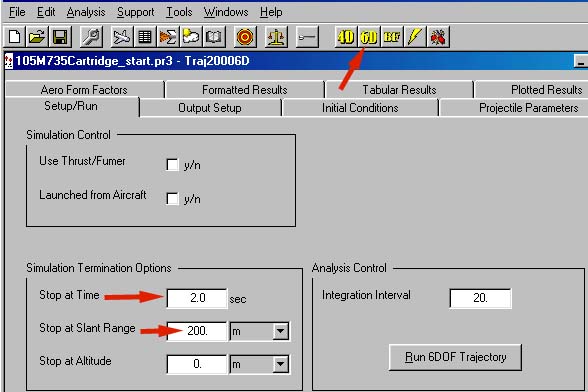Screen dimensions: 588x392
Task: Click the target bullseye toolbar icon
Action: tap(245, 37)
